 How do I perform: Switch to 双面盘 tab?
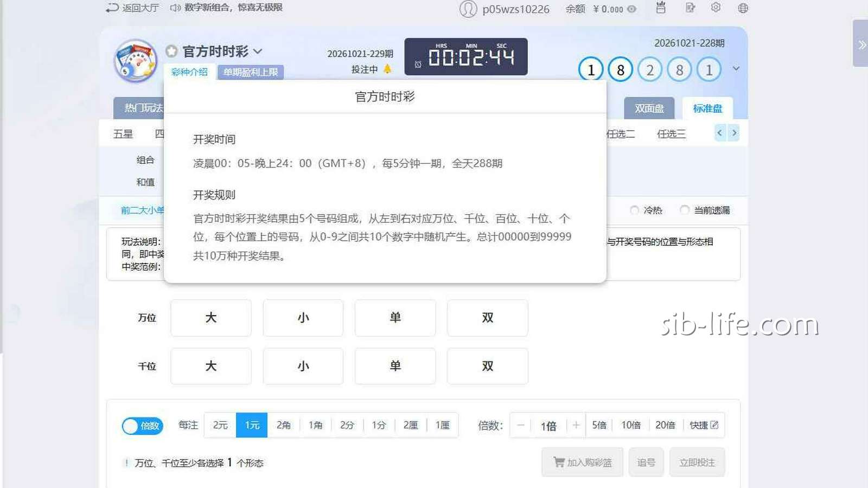point(649,108)
